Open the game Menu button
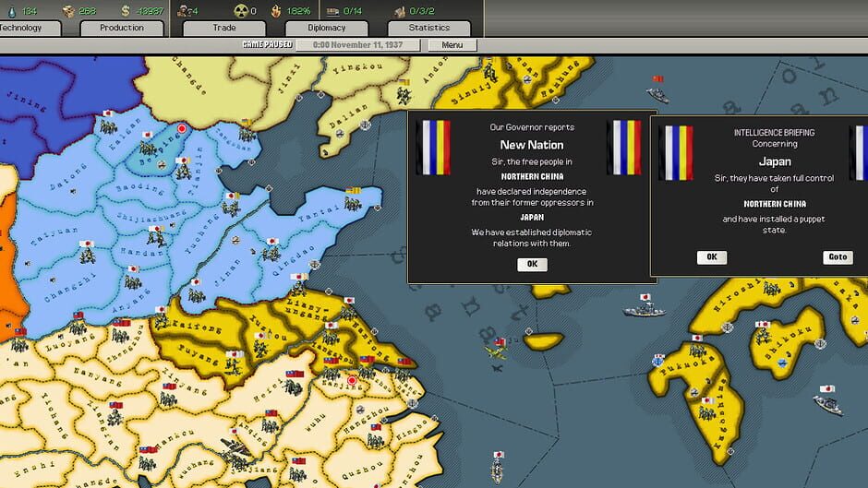868x488 pixels. tap(452, 44)
